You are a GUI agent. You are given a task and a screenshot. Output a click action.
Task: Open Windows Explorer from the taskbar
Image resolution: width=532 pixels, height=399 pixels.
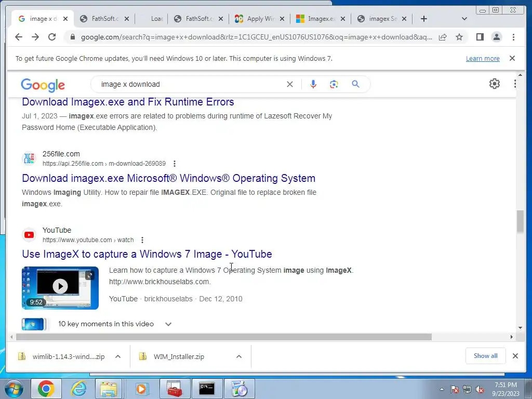pyautogui.click(x=108, y=389)
